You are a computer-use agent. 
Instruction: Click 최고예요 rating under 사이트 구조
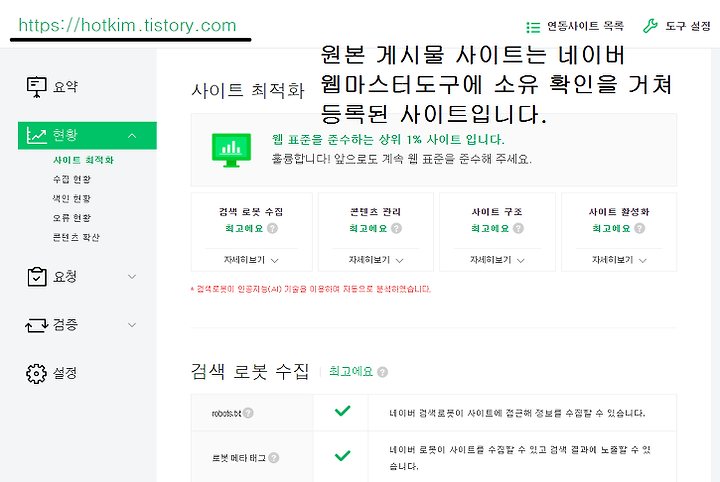490,228
